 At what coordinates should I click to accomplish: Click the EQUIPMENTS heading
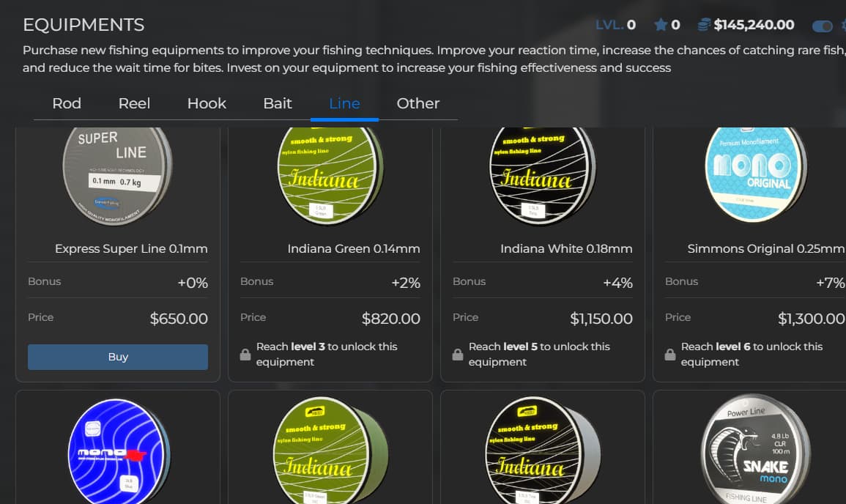[84, 25]
